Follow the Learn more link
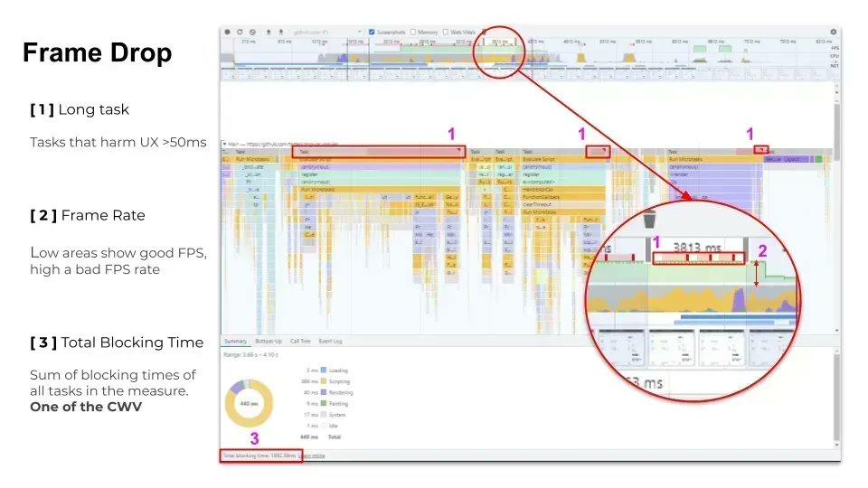This screenshot has height=488, width=868. tap(314, 455)
